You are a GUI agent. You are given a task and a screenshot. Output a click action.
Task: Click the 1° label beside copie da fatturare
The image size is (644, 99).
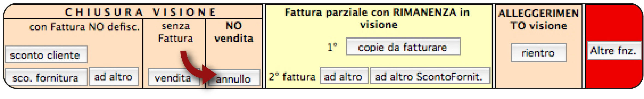tap(332, 47)
